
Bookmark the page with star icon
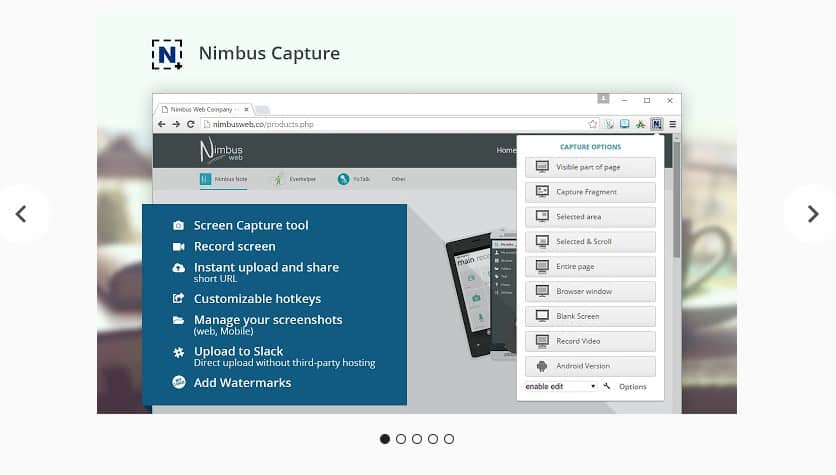tap(592, 124)
